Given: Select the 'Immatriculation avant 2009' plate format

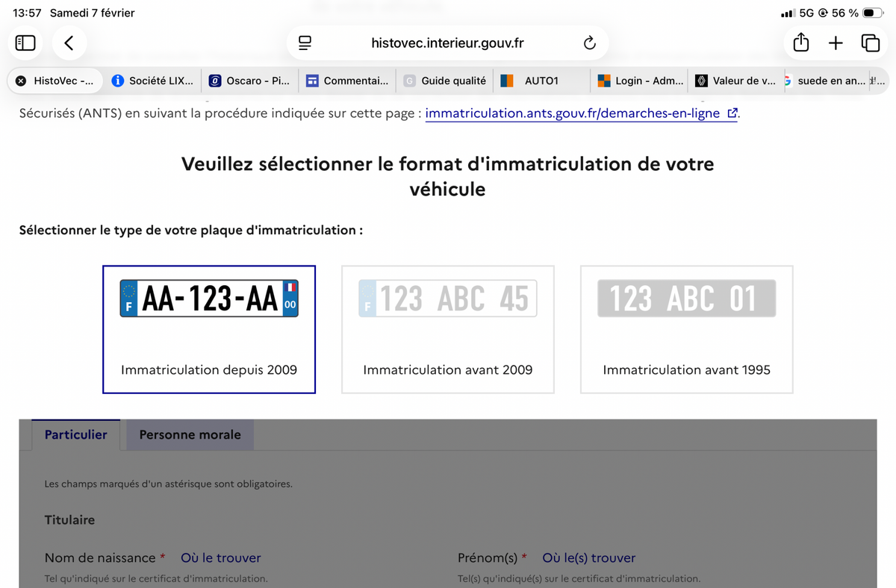Looking at the screenshot, I should click(447, 328).
